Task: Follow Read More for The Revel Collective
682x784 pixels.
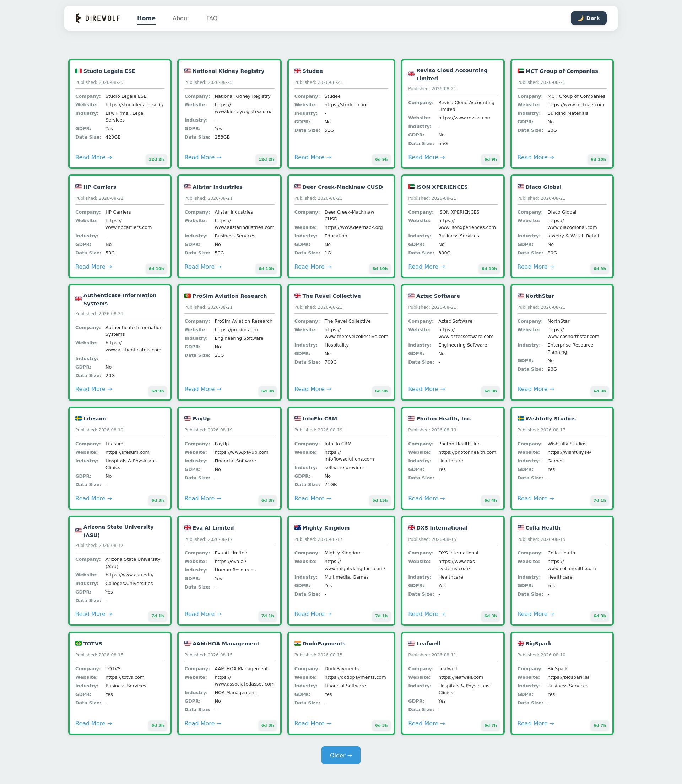Action: pyautogui.click(x=313, y=389)
